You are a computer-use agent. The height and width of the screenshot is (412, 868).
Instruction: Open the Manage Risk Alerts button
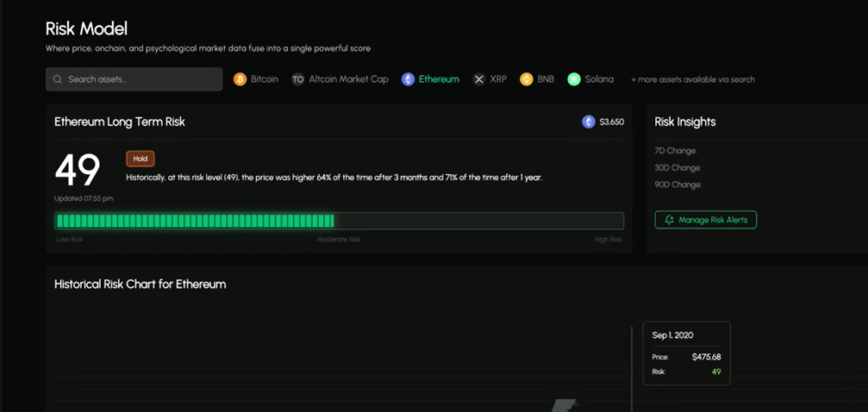pos(706,220)
